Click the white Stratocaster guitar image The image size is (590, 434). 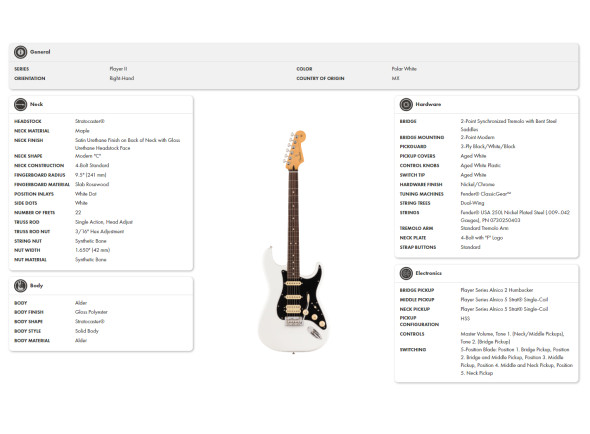(293, 241)
